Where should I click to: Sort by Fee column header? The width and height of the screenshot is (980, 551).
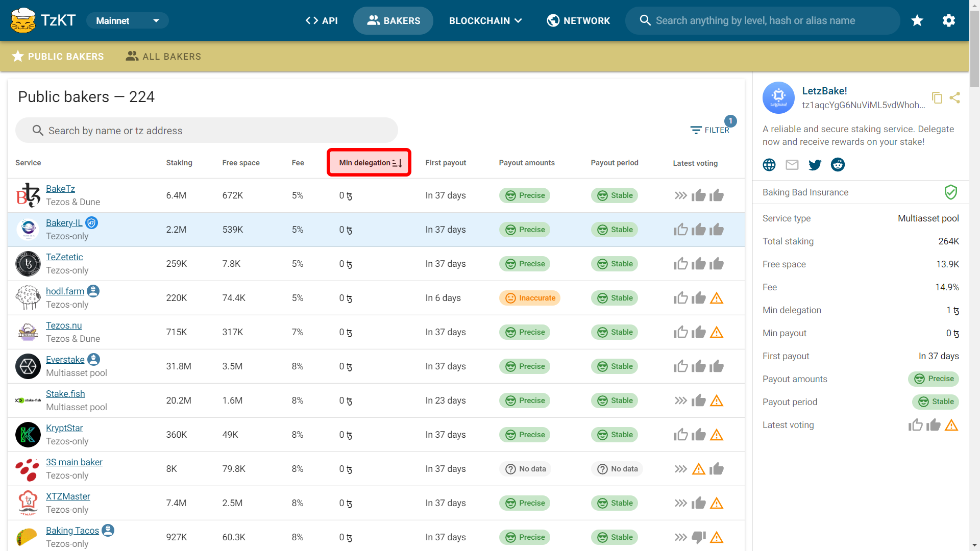point(298,163)
